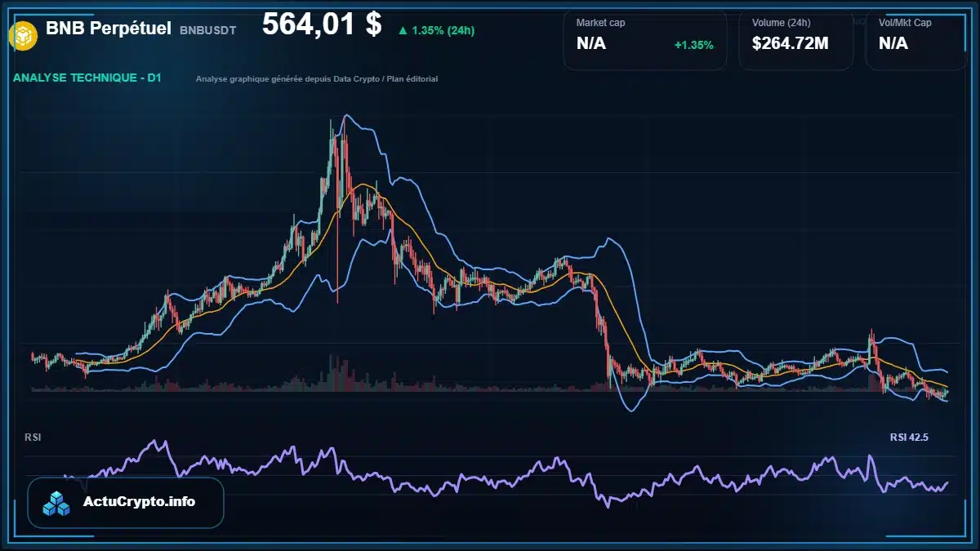Click the $264.72M volume value
The height and width of the screenshot is (551, 980).
pos(790,44)
